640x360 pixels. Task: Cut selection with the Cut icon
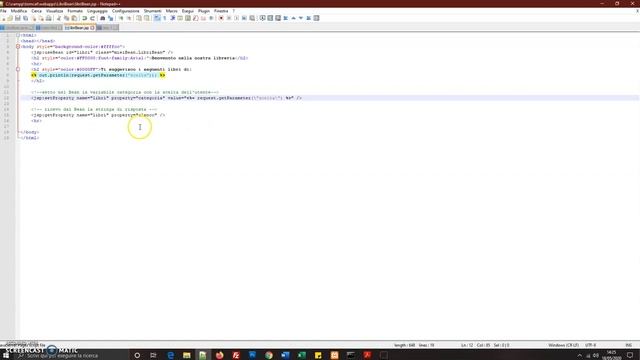[x=59, y=18]
